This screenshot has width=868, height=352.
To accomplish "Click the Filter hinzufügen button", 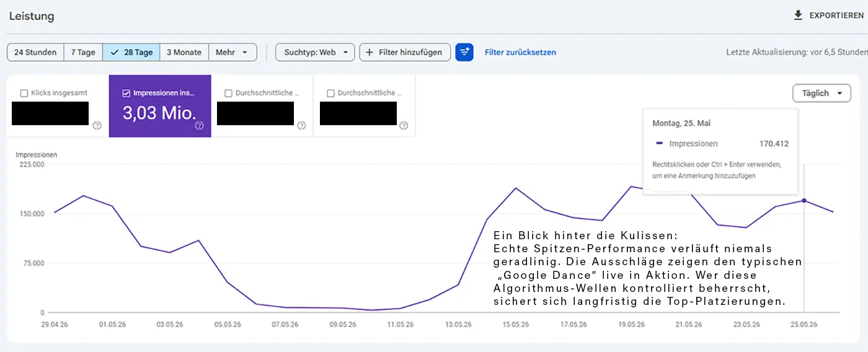I will pyautogui.click(x=405, y=52).
